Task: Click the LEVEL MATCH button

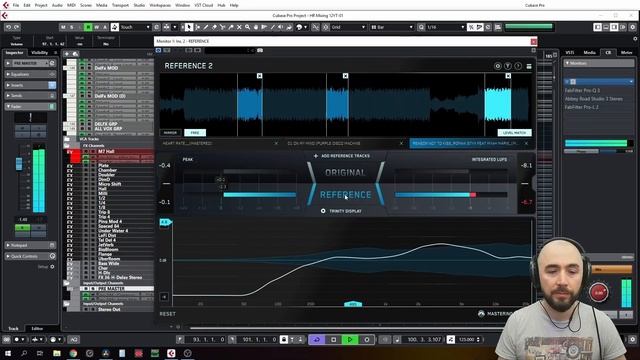Action: tap(514, 133)
